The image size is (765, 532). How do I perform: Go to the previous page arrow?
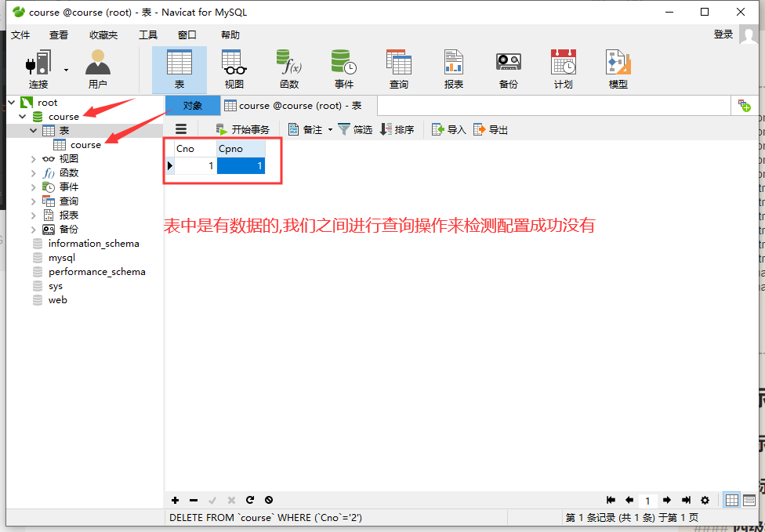[629, 500]
